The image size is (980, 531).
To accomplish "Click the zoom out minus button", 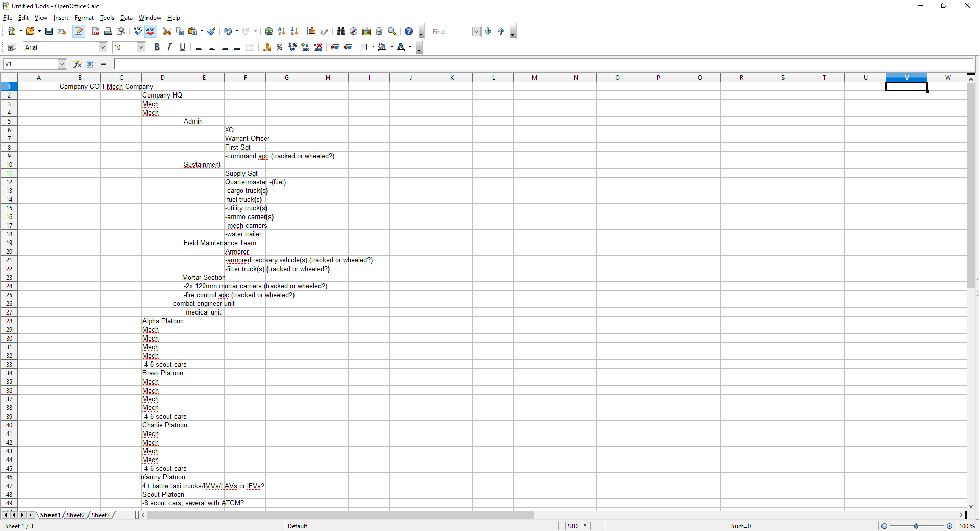I will click(884, 526).
